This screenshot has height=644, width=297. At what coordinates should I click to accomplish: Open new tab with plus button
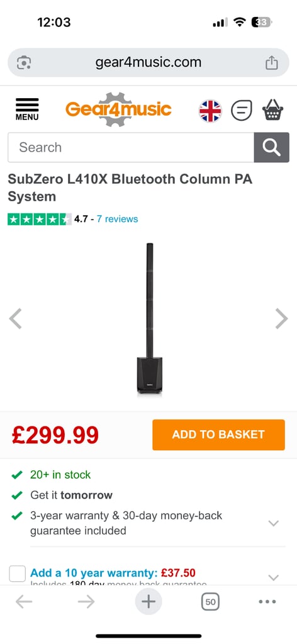pyautogui.click(x=148, y=602)
